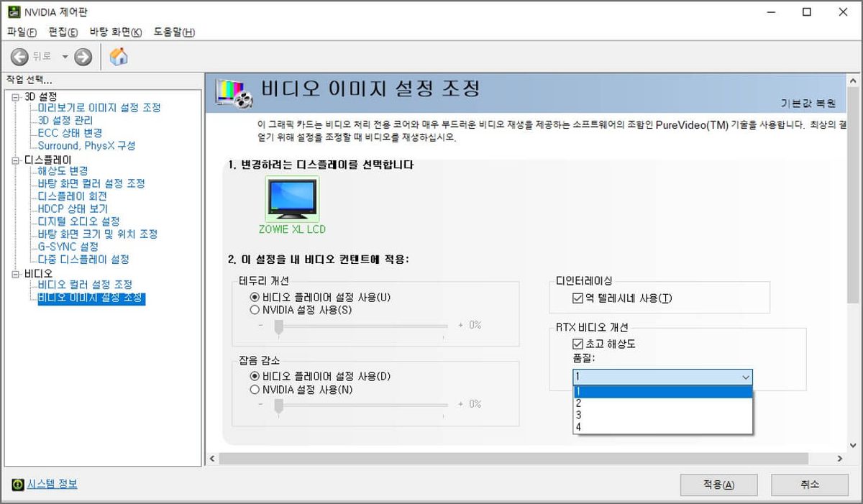Select NVIDIA 설정 사용(S) radio for 테두리 개선
The image size is (863, 504).
[254, 310]
